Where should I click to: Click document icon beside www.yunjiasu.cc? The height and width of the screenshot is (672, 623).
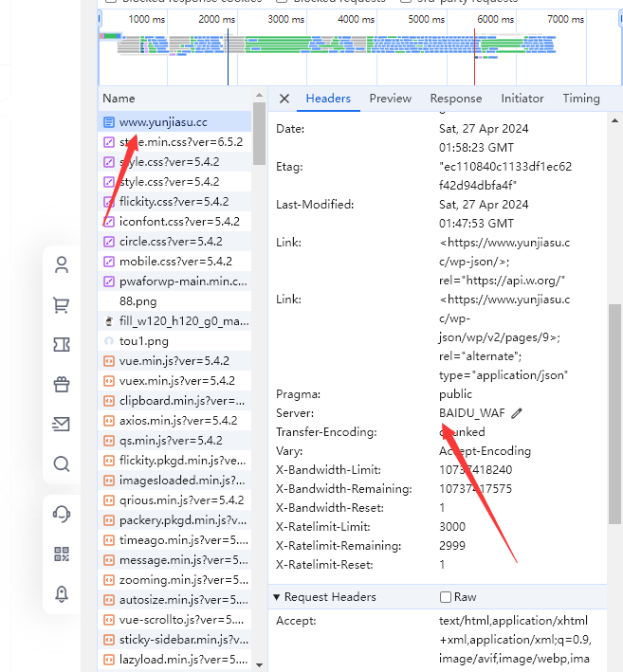click(109, 122)
